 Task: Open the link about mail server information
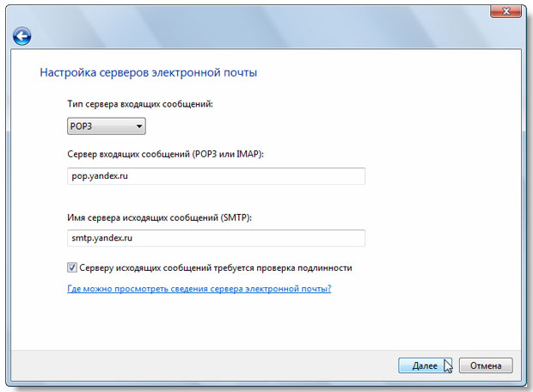(199, 289)
